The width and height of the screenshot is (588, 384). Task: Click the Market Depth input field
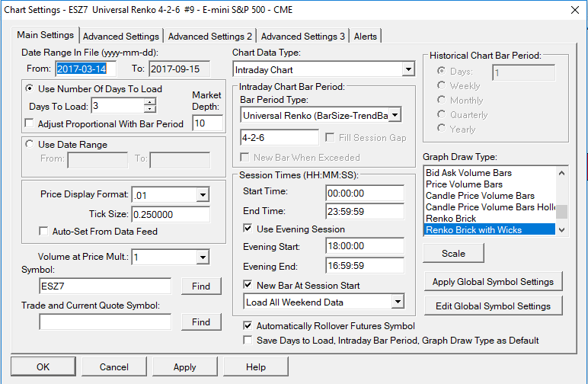[208, 123]
